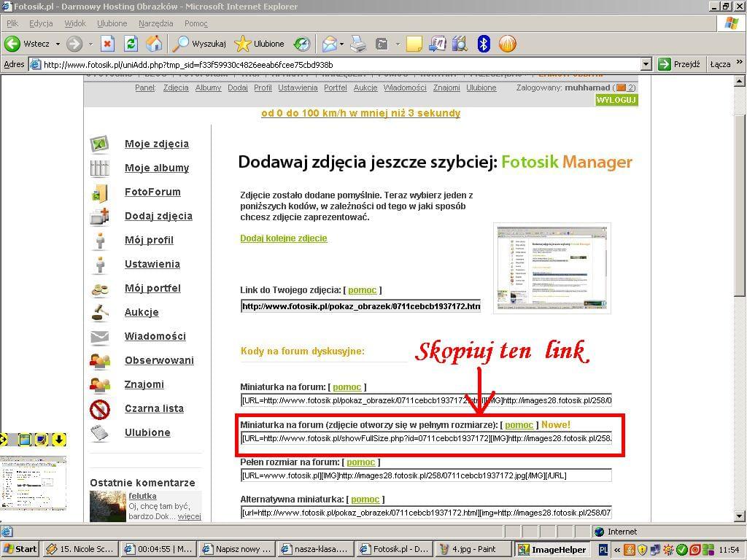Click the forward navigation arrow icon

74,44
